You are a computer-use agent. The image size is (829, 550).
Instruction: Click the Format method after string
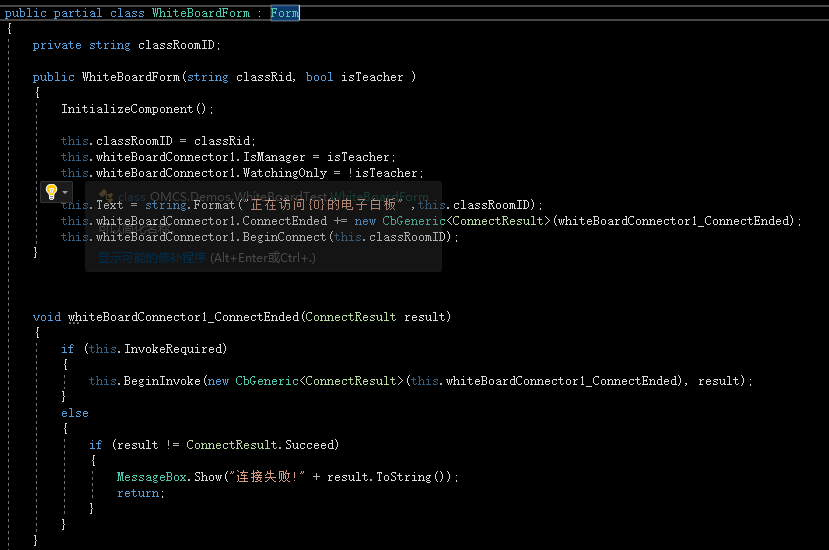tap(214, 205)
